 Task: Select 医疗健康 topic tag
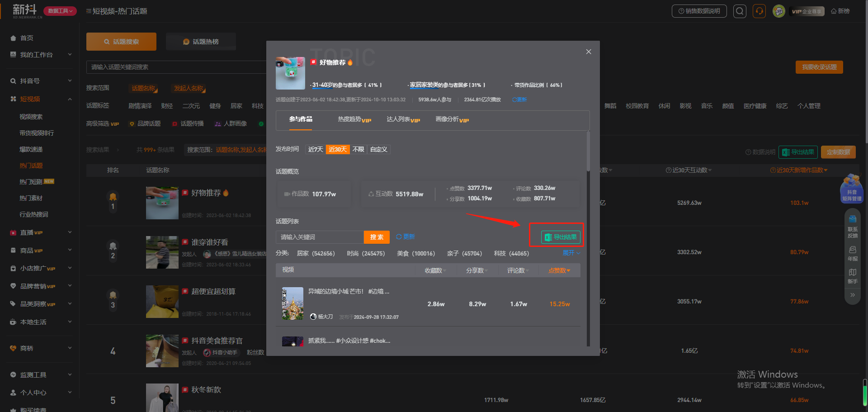[x=755, y=106]
